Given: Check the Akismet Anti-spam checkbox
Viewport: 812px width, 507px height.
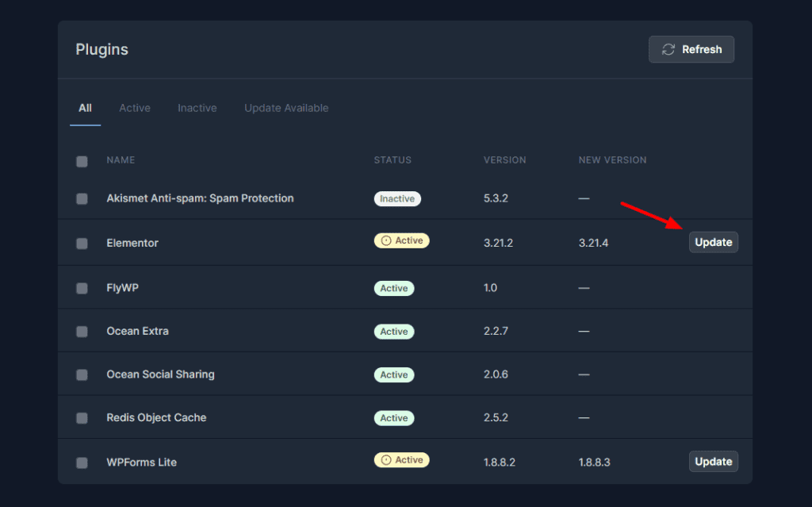Looking at the screenshot, I should point(82,198).
